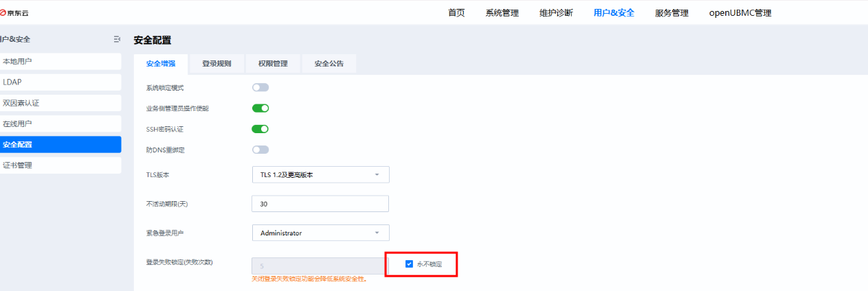Screen dimensions: 868x291
Task: Open 首页 in the top navigation
Action: point(456,13)
